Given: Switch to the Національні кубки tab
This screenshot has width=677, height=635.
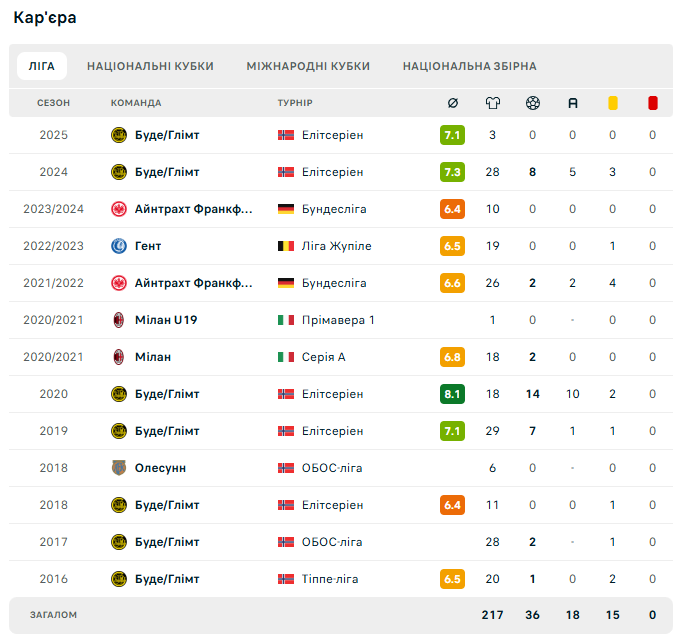Looking at the screenshot, I should [150, 66].
